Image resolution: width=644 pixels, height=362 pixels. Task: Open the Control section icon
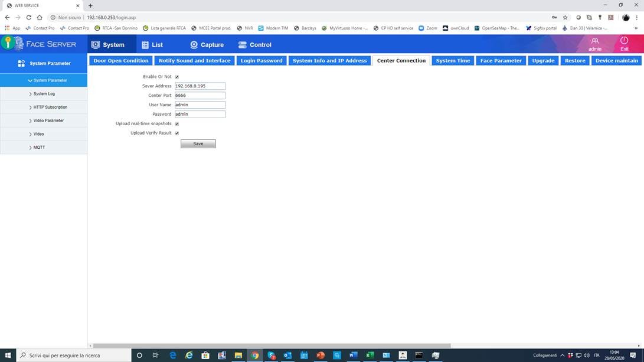(x=242, y=45)
